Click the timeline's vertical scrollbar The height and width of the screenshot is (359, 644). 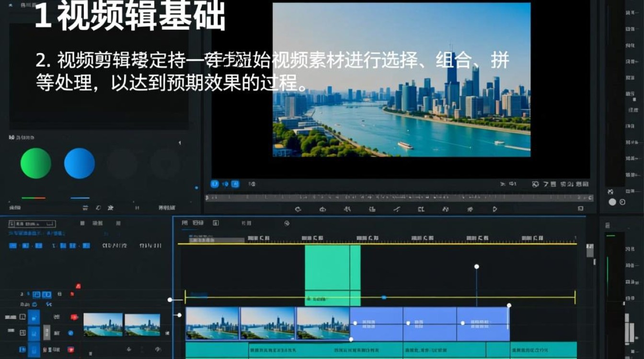click(589, 250)
